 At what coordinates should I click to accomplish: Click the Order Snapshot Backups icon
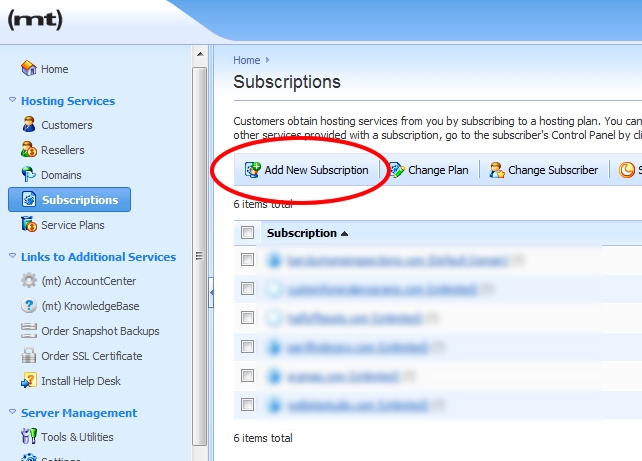pyautogui.click(x=29, y=330)
